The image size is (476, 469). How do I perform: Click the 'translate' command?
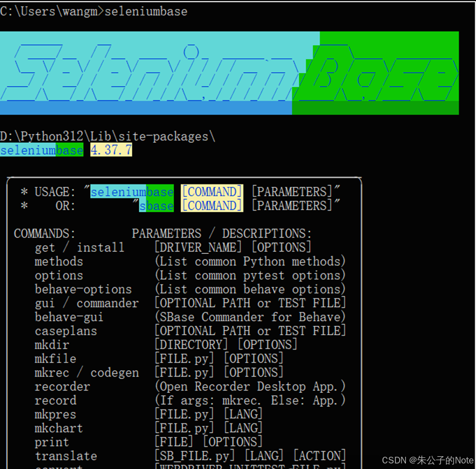click(66, 456)
